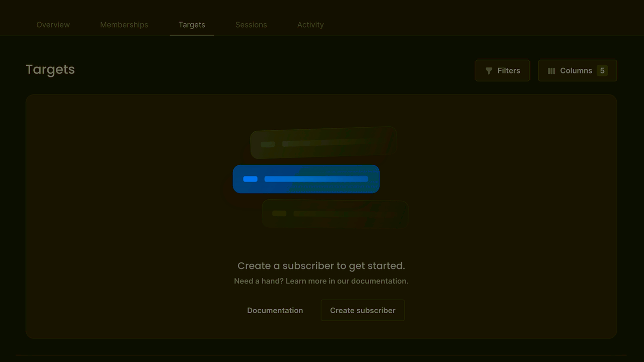Screen dimensions: 644x362
Task: Click the columns grid icon
Action: [x=551, y=71]
